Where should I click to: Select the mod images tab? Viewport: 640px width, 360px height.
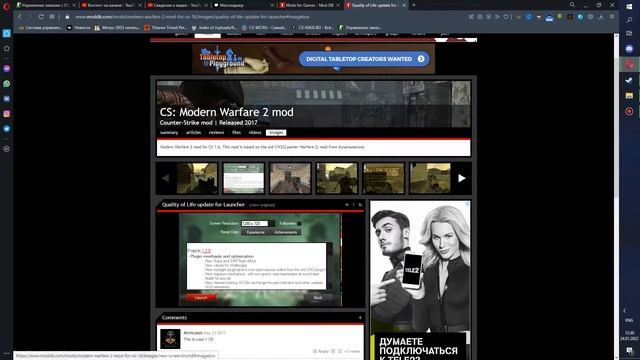pos(276,133)
